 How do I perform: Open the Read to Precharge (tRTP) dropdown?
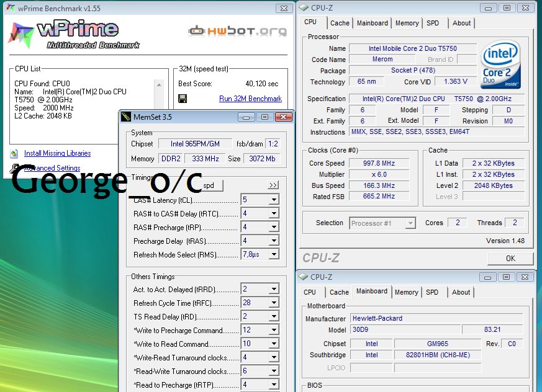(x=274, y=385)
